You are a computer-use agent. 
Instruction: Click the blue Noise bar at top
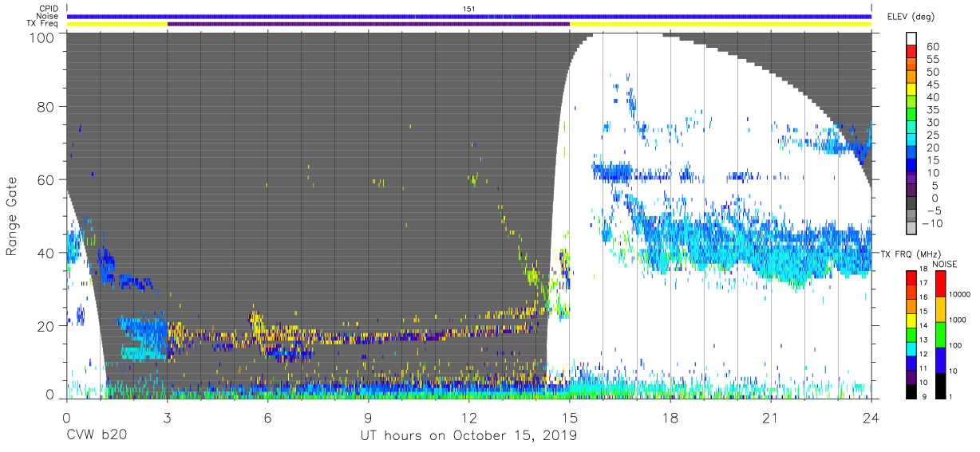469,16
